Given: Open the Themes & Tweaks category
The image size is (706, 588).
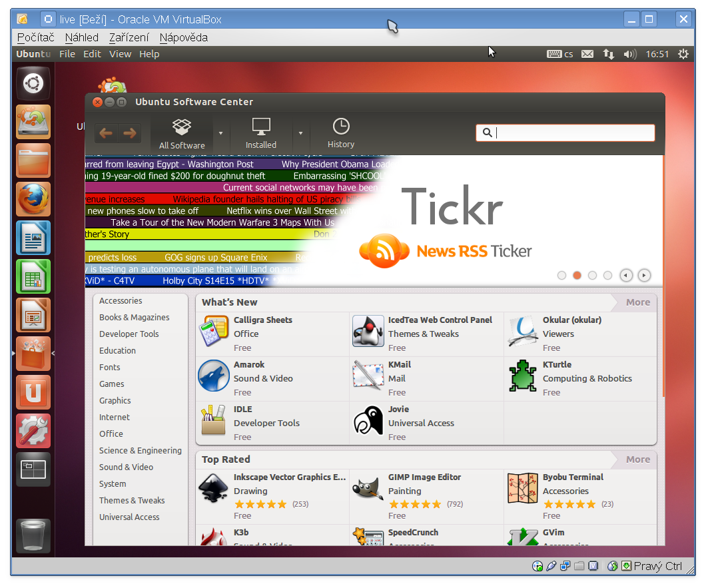Looking at the screenshot, I should coord(132,501).
